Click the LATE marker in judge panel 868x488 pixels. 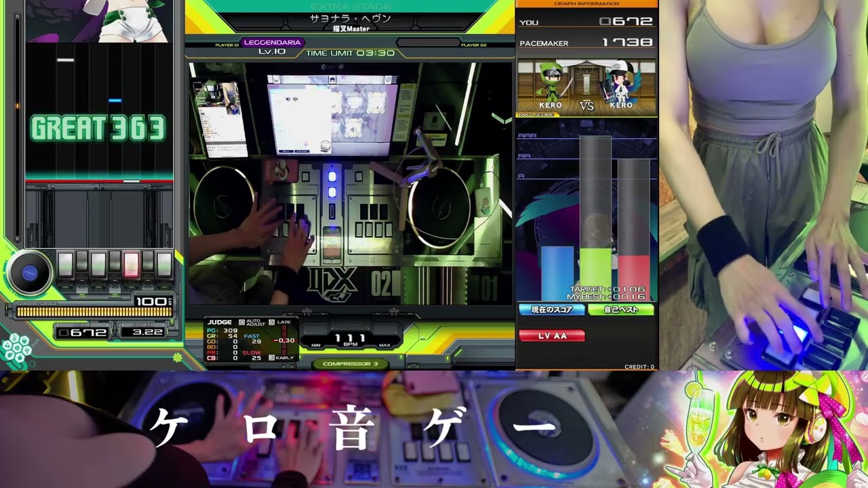tap(281, 322)
